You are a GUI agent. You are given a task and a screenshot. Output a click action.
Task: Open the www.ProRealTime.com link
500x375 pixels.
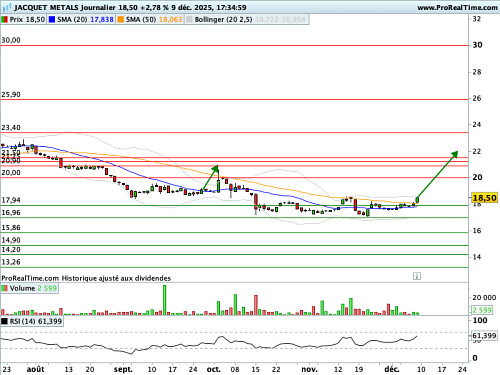(457, 7)
